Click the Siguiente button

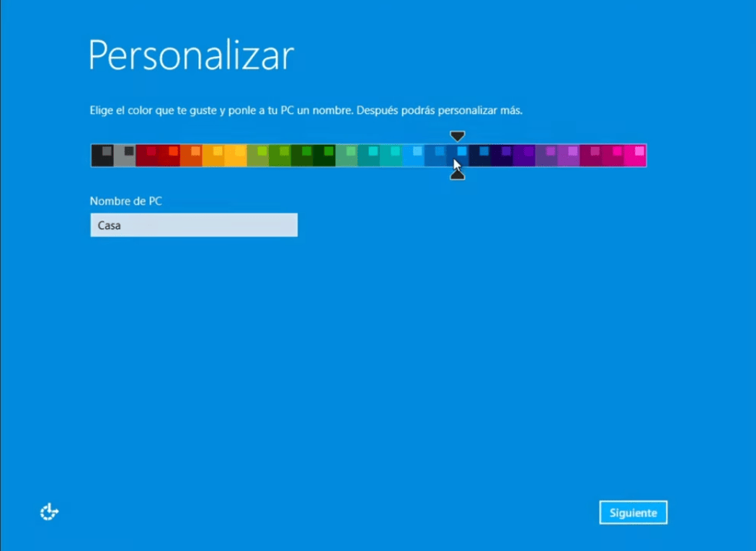633,513
